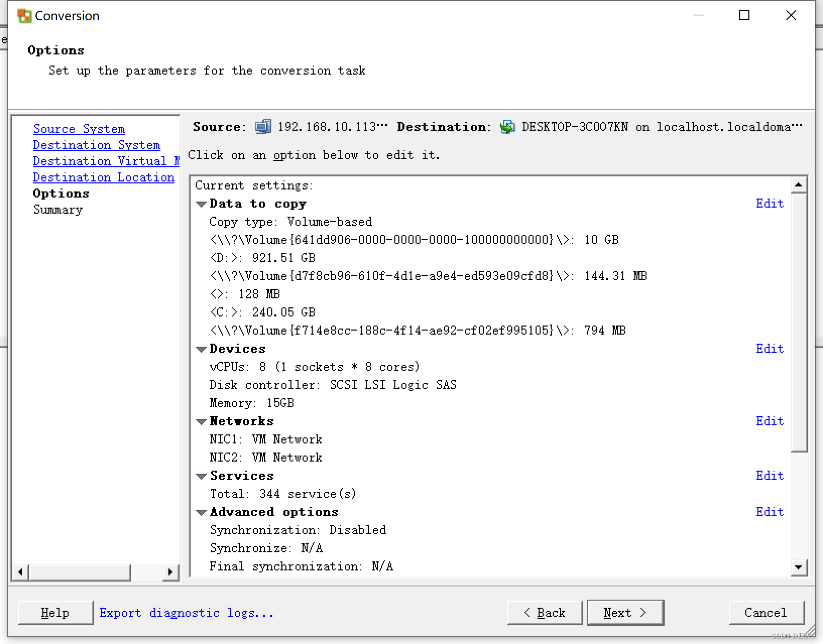Image resolution: width=823 pixels, height=644 pixels.
Task: Edit the Advanced options settings
Action: 770,511
